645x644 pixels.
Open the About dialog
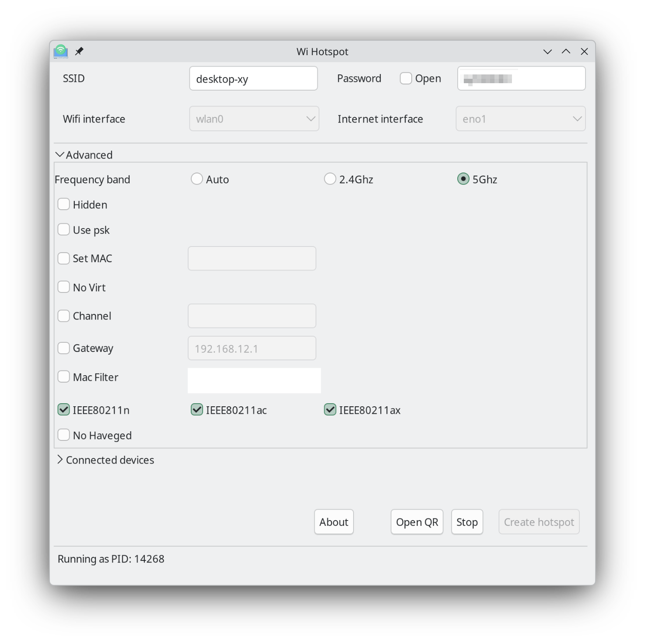(x=333, y=522)
